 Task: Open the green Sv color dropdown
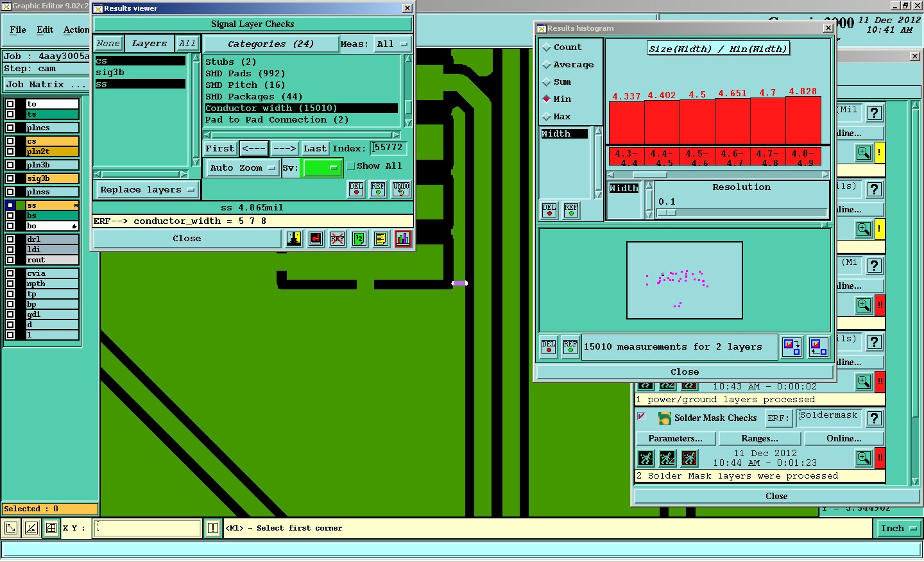pyautogui.click(x=323, y=168)
